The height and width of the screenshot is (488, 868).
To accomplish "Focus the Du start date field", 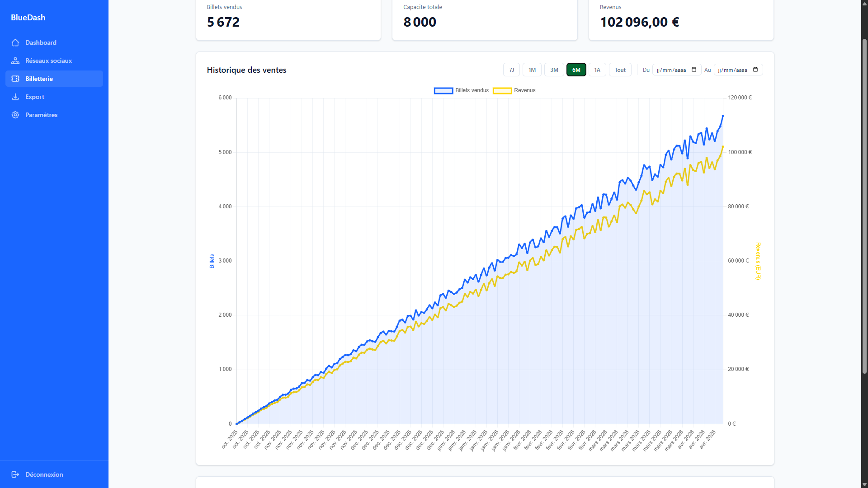I will point(677,70).
